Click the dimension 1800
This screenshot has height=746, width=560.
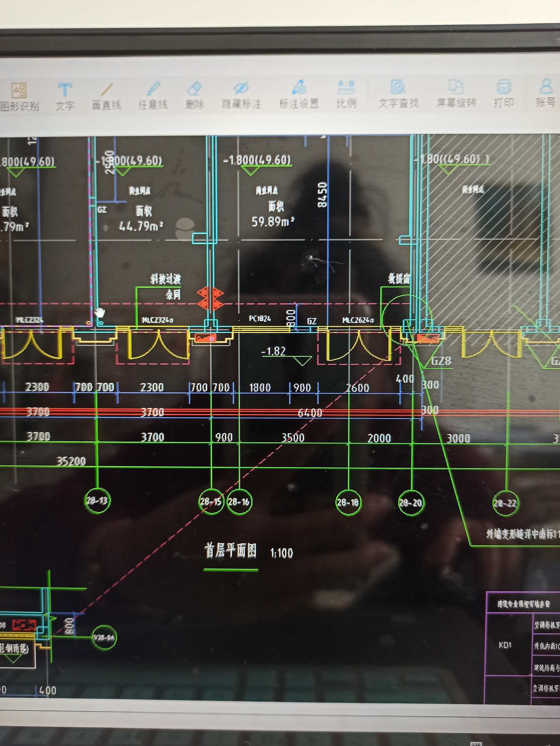(x=260, y=388)
